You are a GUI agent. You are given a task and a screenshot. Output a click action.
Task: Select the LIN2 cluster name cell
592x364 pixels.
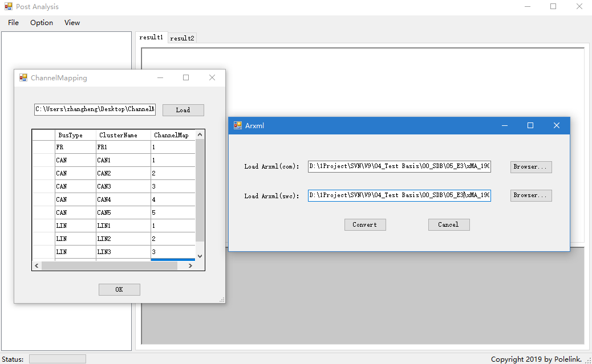123,239
